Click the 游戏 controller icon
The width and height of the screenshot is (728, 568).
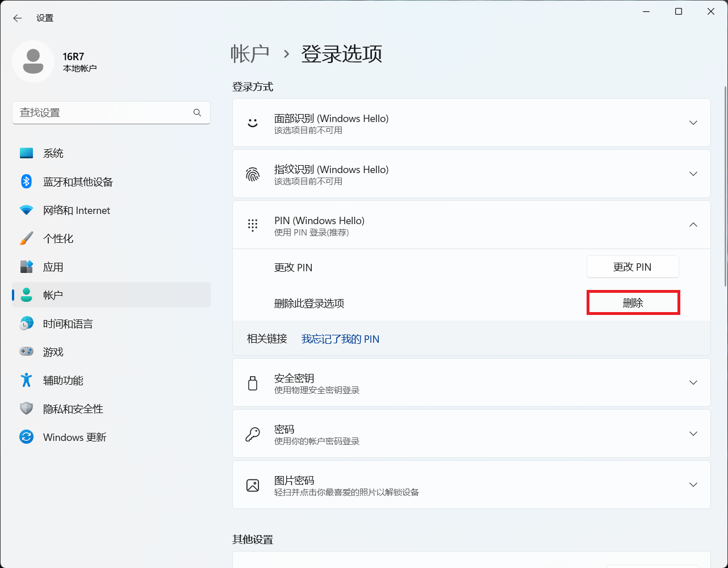tap(26, 352)
